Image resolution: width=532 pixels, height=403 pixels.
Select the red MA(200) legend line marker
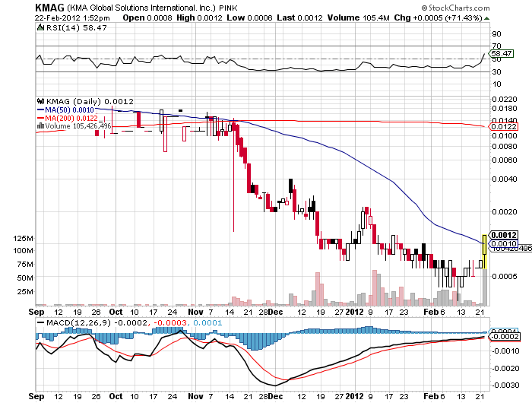pyautogui.click(x=40, y=118)
